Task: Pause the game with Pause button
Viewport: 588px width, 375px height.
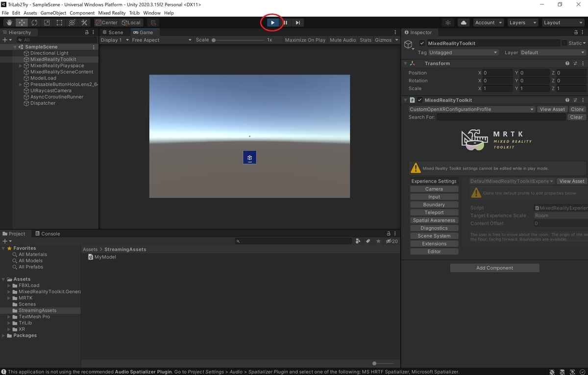Action: pos(285,23)
